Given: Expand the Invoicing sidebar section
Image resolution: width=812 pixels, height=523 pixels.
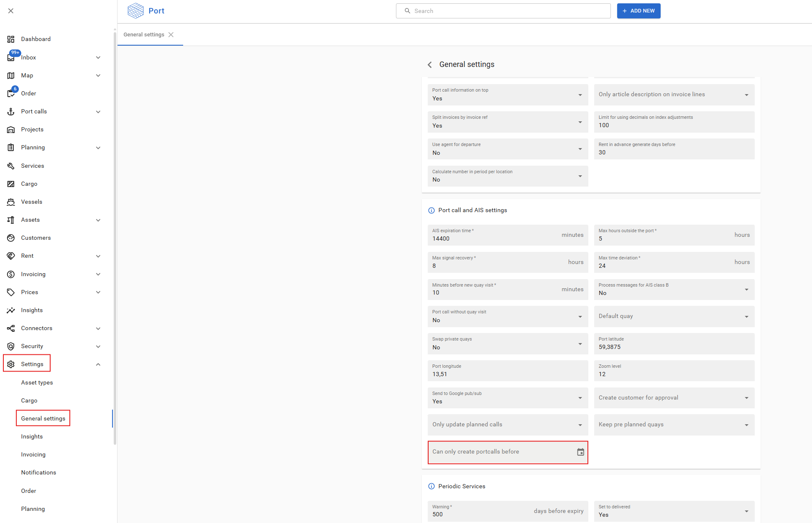Looking at the screenshot, I should coord(98,274).
